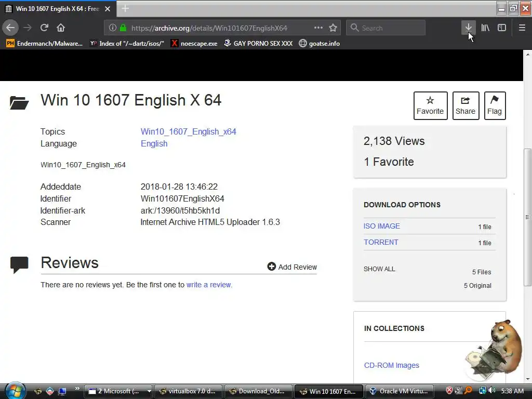This screenshot has height=399, width=532.
Task: Click the folder icon beside the title
Action: [19, 103]
